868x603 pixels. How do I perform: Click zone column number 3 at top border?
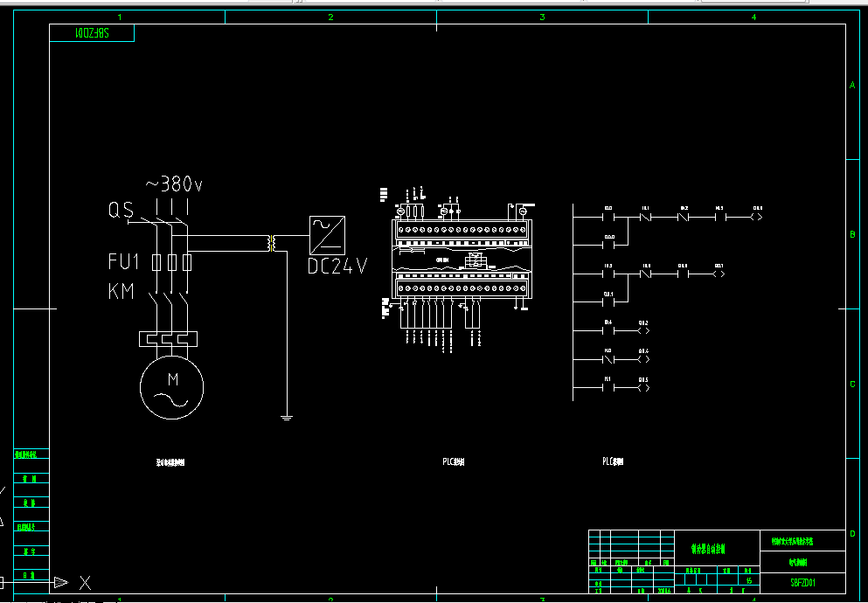tap(543, 17)
